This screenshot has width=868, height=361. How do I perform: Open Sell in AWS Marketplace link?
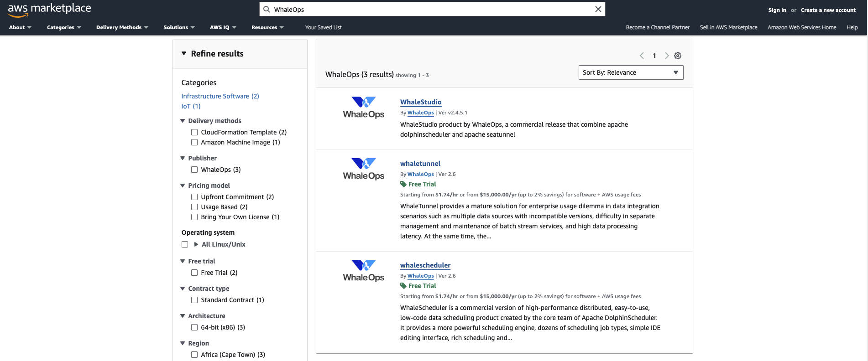(x=728, y=27)
